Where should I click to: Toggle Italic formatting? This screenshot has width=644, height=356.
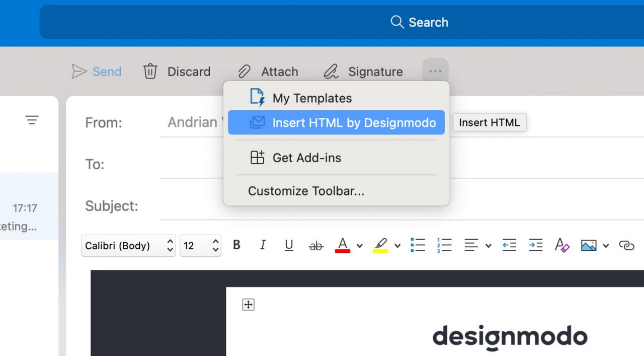coord(263,245)
